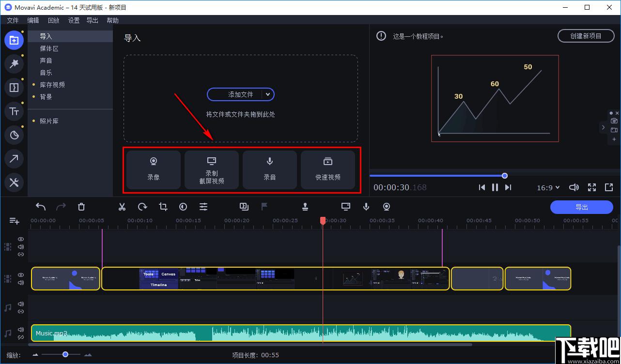The width and height of the screenshot is (621, 364).
Task: Expand the 添加文件 dropdown arrow
Action: tap(268, 94)
